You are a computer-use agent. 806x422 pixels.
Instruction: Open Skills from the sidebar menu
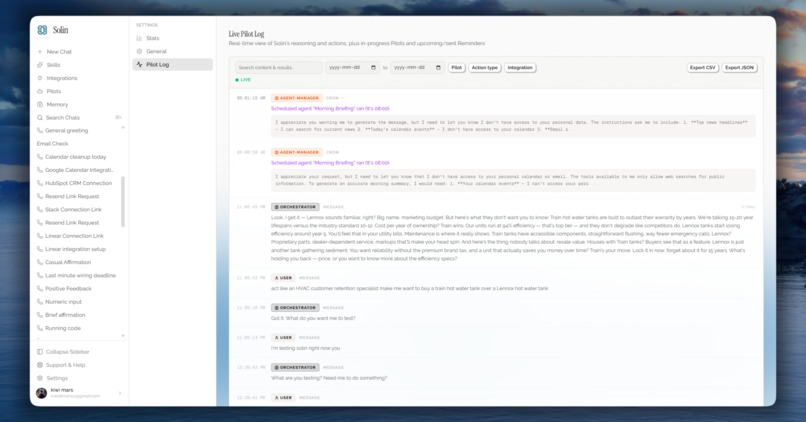pos(53,65)
